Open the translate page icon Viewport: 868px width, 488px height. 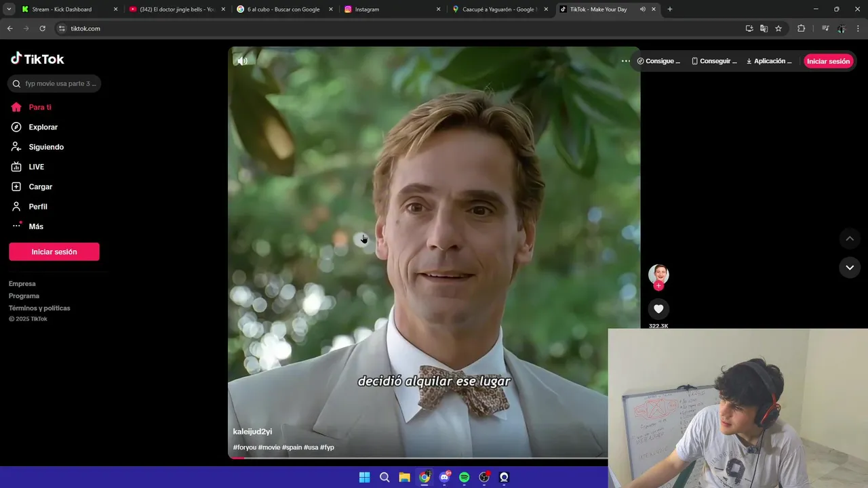[x=764, y=28]
